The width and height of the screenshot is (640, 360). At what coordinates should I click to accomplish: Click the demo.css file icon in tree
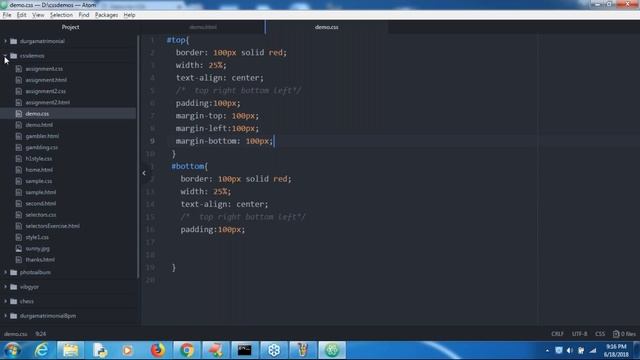pos(19,113)
